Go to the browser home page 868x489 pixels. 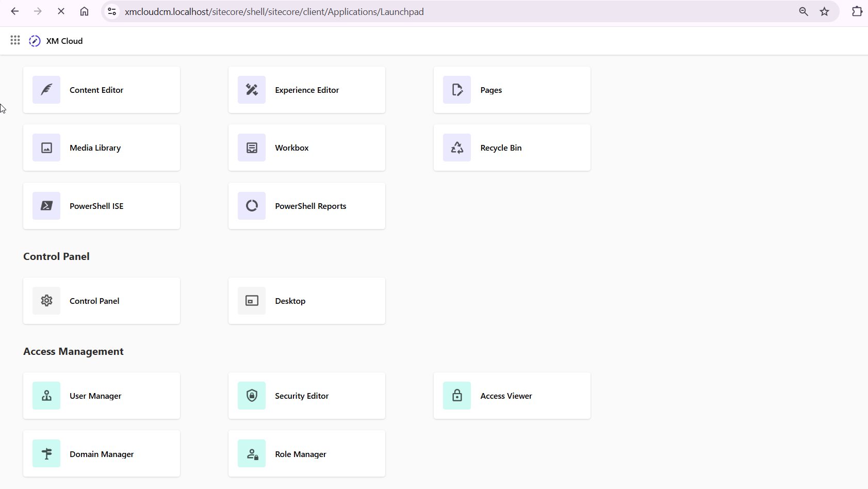(84, 11)
